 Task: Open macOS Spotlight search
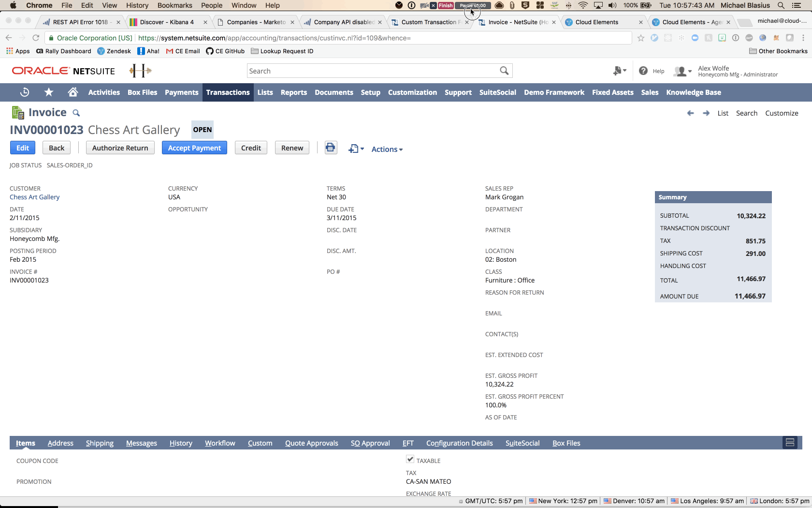coord(781,5)
